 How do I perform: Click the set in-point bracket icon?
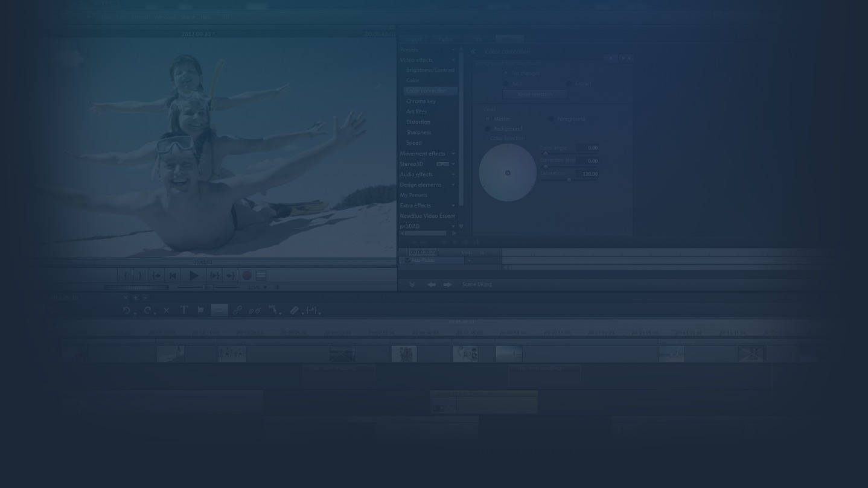125,276
